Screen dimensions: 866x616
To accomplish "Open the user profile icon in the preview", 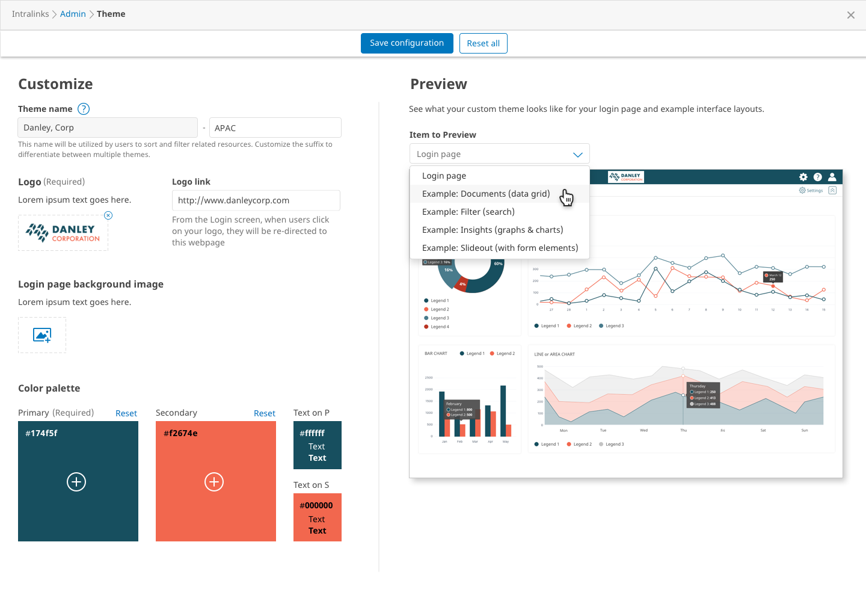I will click(x=832, y=177).
